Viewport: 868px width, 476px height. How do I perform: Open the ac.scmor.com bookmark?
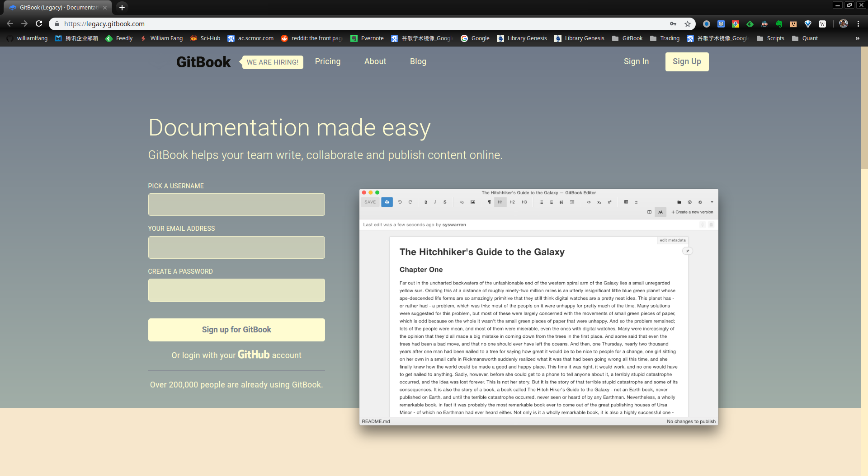(x=250, y=38)
